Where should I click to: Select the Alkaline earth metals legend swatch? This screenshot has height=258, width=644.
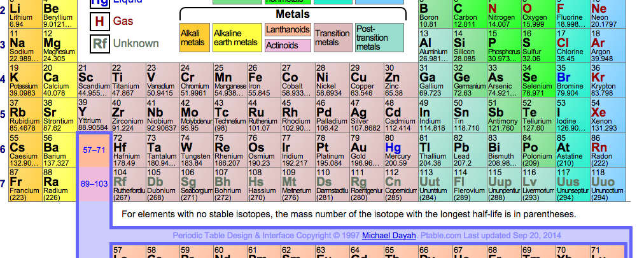click(x=237, y=38)
